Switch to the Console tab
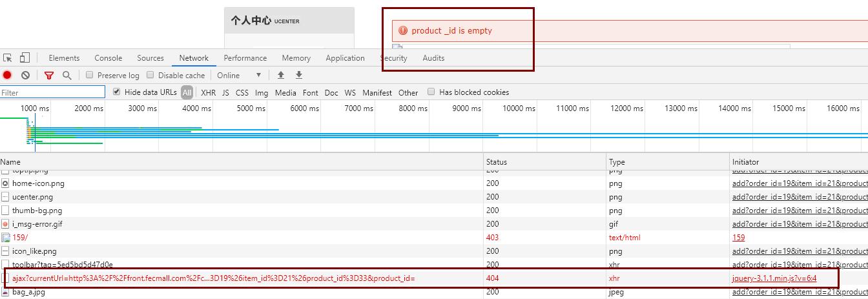 [x=108, y=57]
